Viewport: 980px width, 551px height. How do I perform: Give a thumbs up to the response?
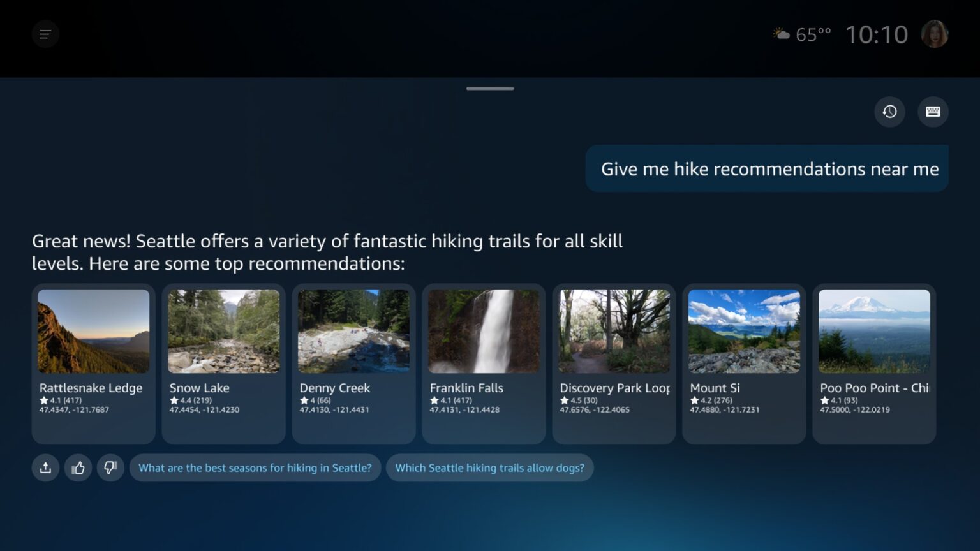78,468
